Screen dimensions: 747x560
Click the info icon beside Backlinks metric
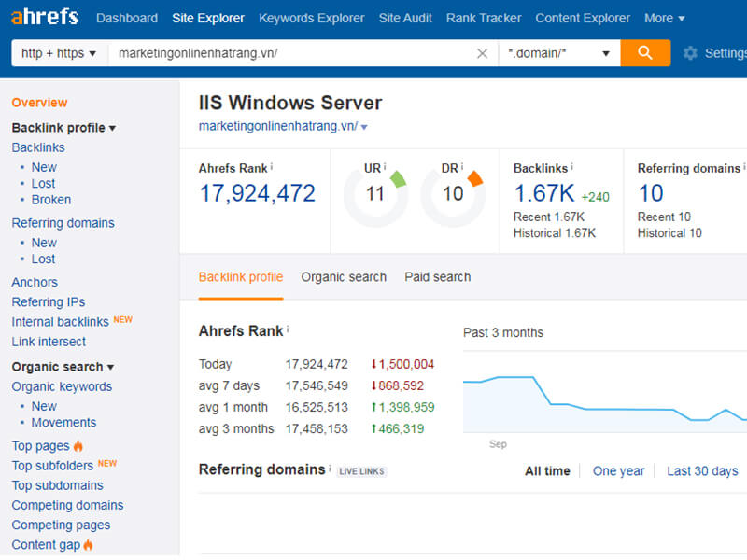point(571,166)
